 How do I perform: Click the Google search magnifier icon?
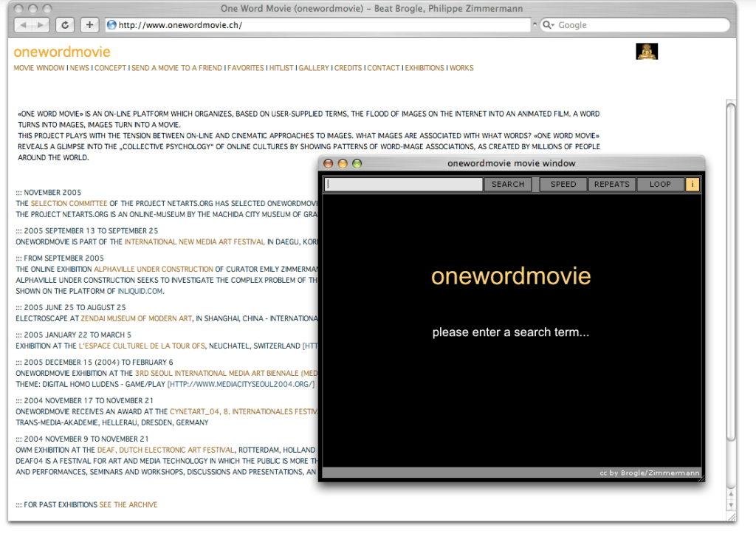click(x=549, y=25)
